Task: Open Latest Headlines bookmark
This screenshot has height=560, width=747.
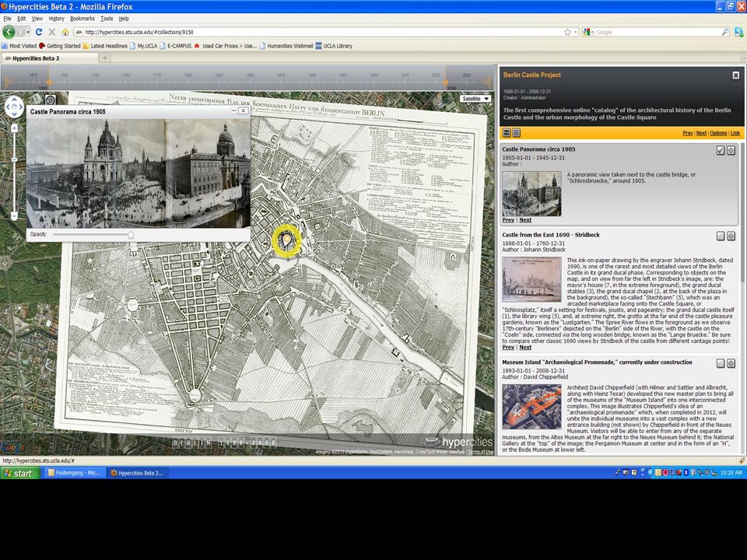Action: pyautogui.click(x=105, y=46)
